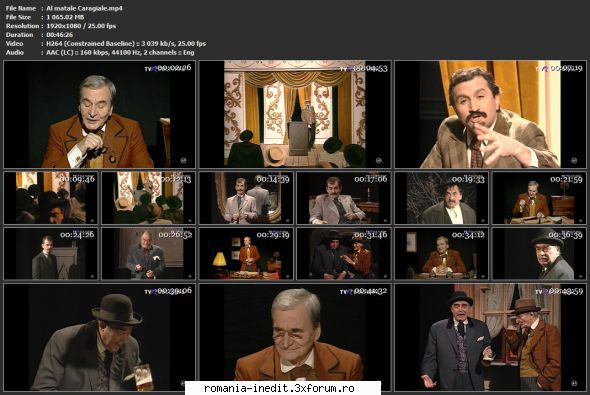Image resolution: width=590 pixels, height=395 pixels.
Task: Click the two men in hats thumbnail
Action: point(490,337)
